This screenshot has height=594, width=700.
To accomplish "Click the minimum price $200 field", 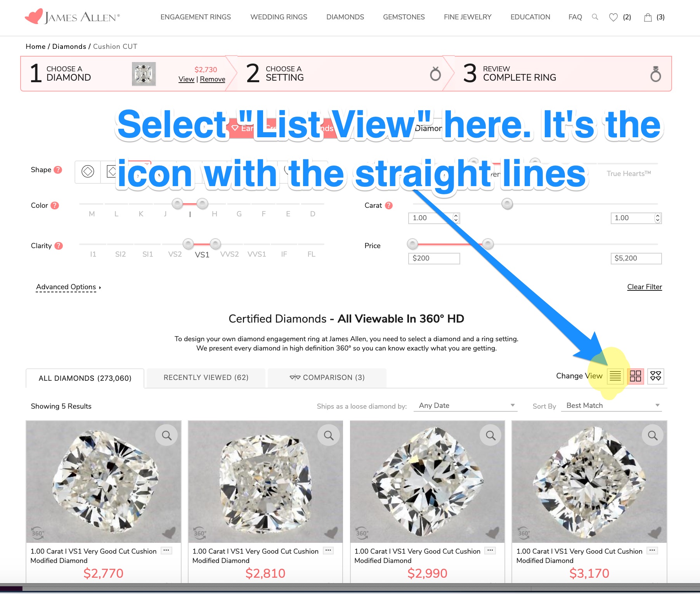I will [x=434, y=258].
